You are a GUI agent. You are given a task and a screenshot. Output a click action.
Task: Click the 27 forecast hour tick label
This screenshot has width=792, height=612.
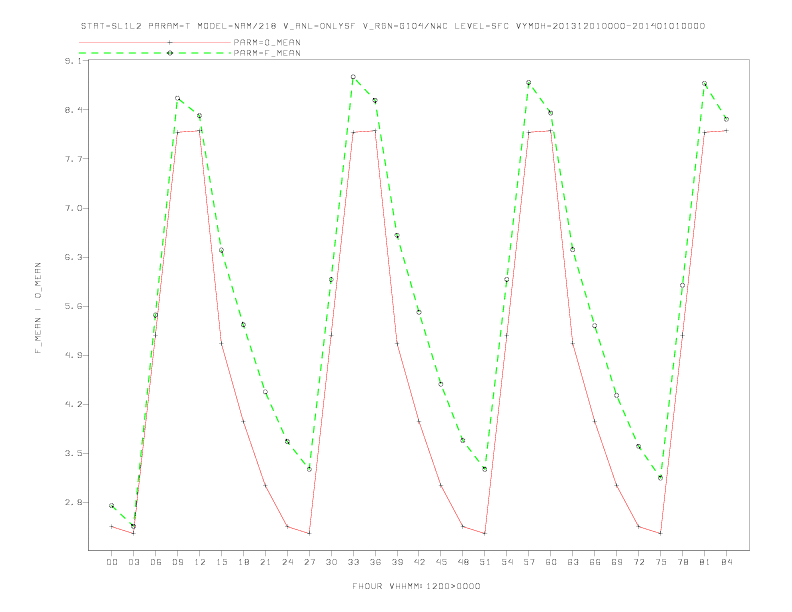(309, 562)
